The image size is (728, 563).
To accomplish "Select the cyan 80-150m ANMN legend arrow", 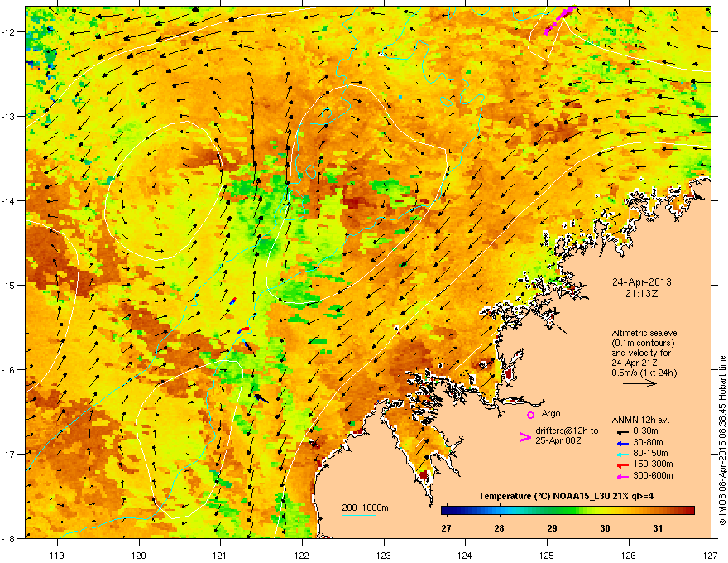I will (x=622, y=454).
